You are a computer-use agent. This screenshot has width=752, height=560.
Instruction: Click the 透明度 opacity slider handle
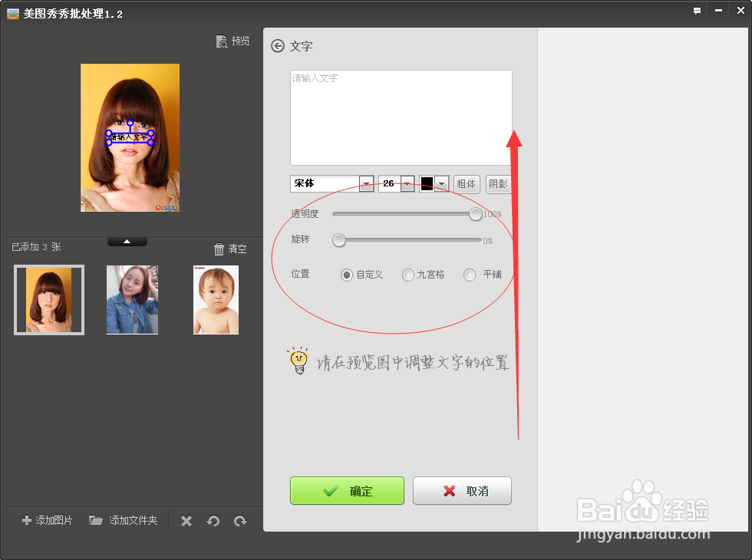coord(475,213)
